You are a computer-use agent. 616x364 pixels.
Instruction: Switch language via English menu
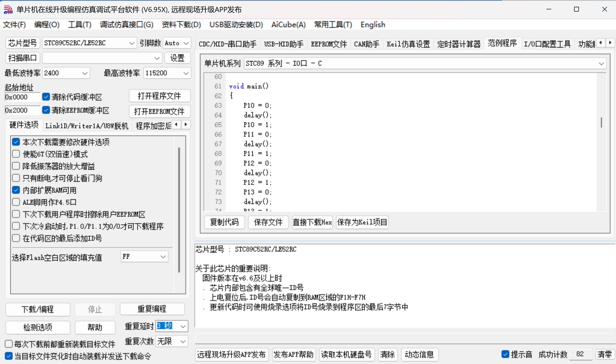(x=373, y=25)
